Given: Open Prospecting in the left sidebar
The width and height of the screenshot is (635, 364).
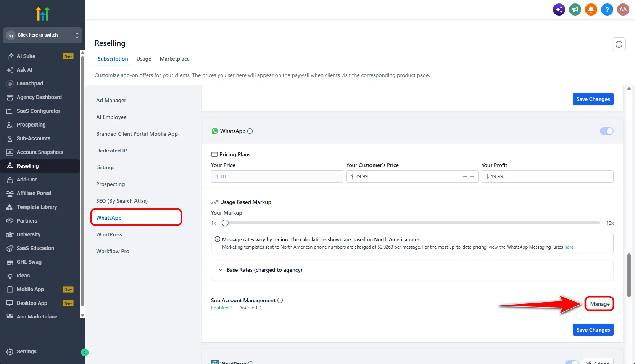Looking at the screenshot, I should click(x=40, y=125).
